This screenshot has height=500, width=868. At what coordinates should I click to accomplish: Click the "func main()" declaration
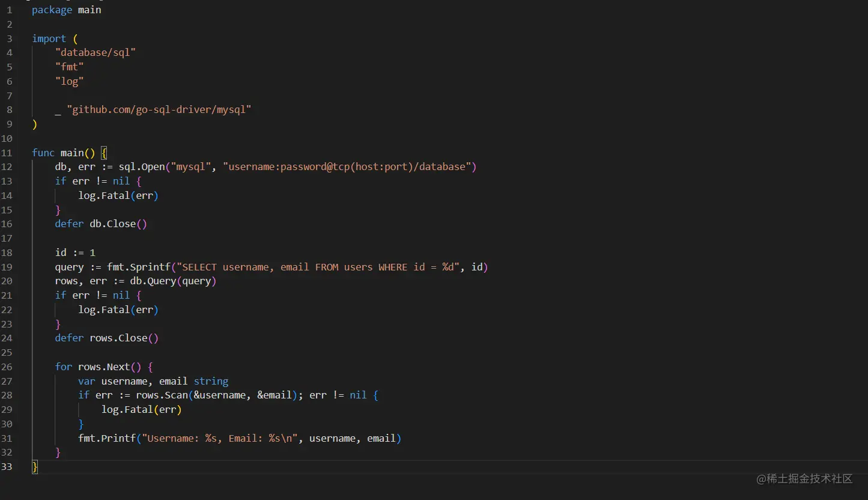point(64,153)
